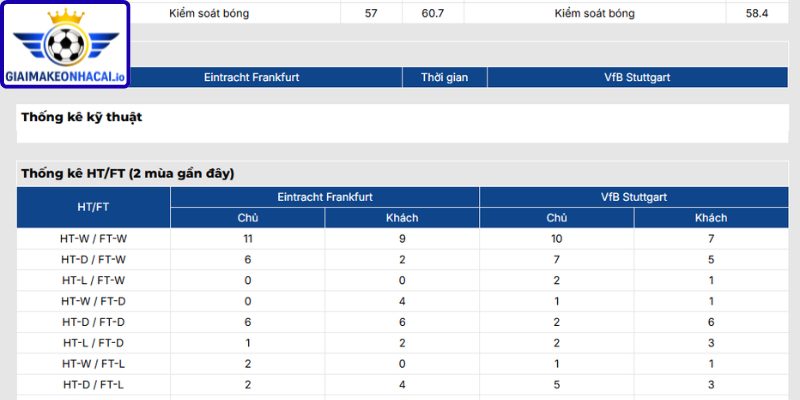Click Eintracht Frankfurt header in HT/FT table
Screen dimensions: 800x400
325,197
